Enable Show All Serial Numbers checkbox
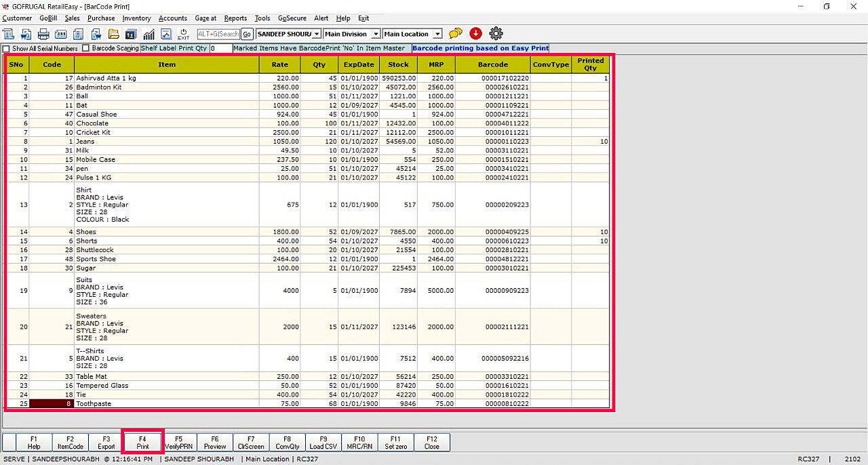This screenshot has height=465, width=868. click(x=6, y=49)
